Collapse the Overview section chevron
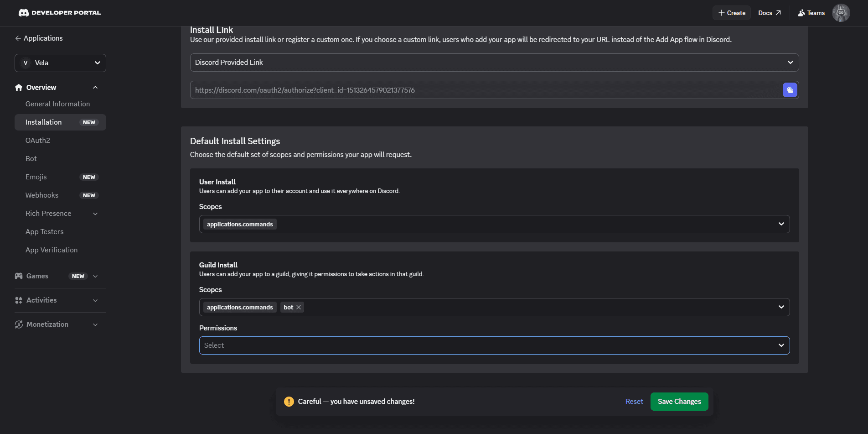 tap(95, 88)
